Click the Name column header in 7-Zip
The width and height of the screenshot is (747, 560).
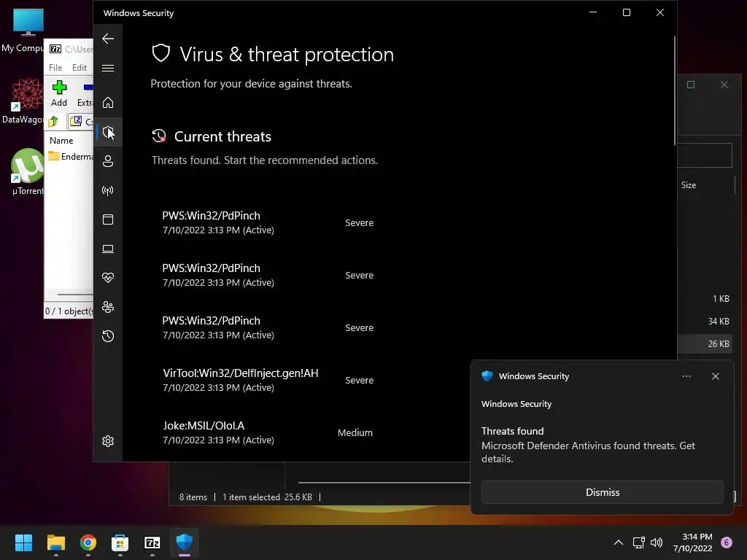[61, 141]
